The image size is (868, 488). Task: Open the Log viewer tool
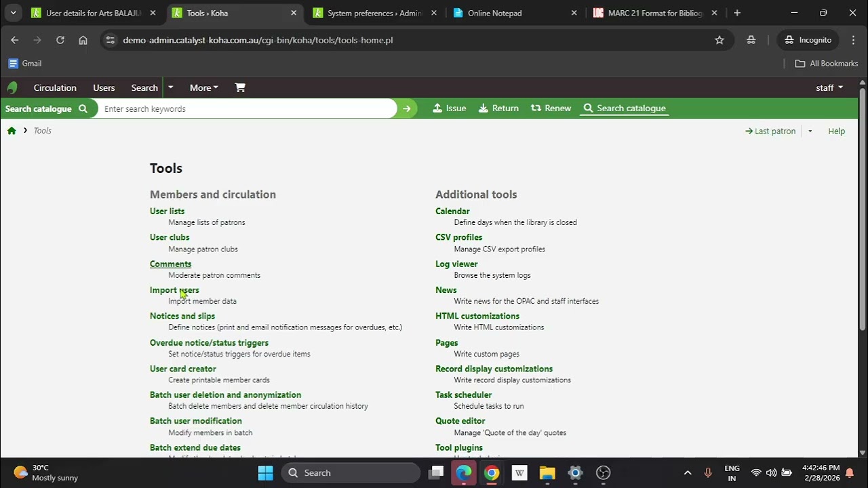456,264
